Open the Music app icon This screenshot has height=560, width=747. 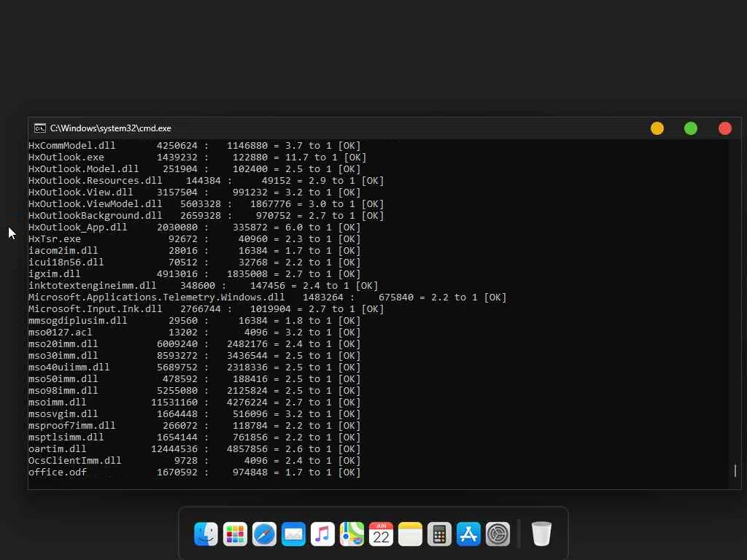point(322,534)
